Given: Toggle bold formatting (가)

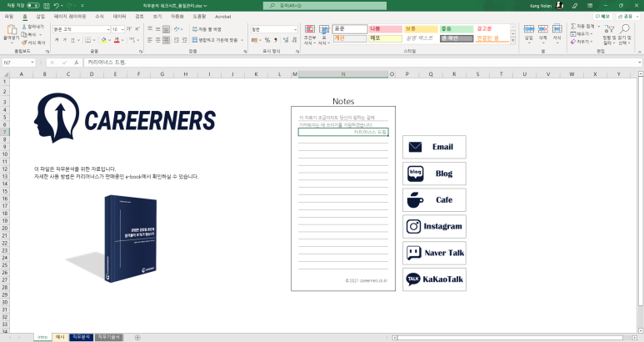Looking at the screenshot, I should pos(57,40).
